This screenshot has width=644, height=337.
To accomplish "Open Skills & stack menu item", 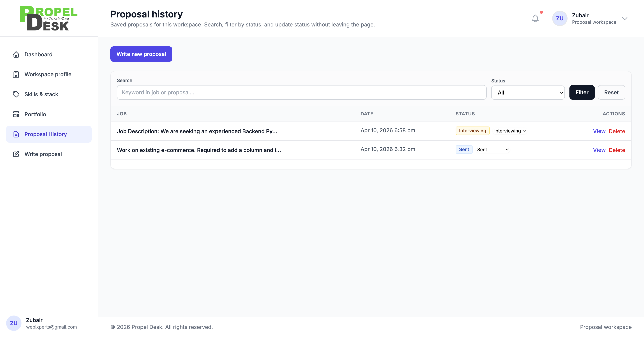I will click(x=41, y=94).
